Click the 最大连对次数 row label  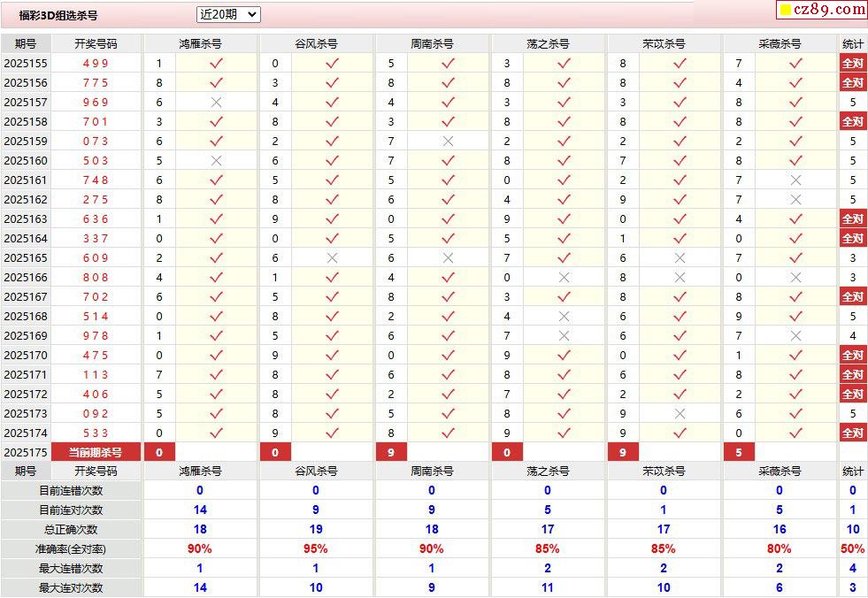click(x=71, y=588)
